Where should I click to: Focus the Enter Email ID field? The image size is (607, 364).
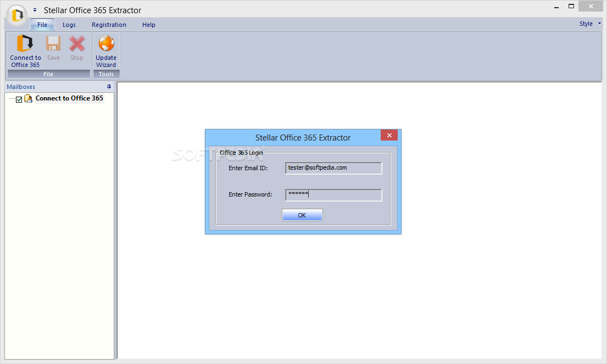pos(333,168)
